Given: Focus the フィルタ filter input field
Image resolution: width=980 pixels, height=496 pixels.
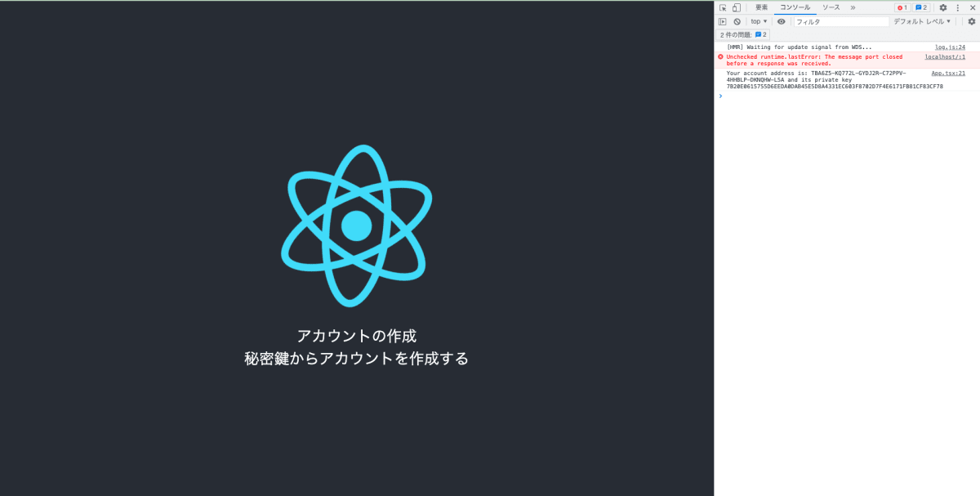Looking at the screenshot, I should click(840, 21).
